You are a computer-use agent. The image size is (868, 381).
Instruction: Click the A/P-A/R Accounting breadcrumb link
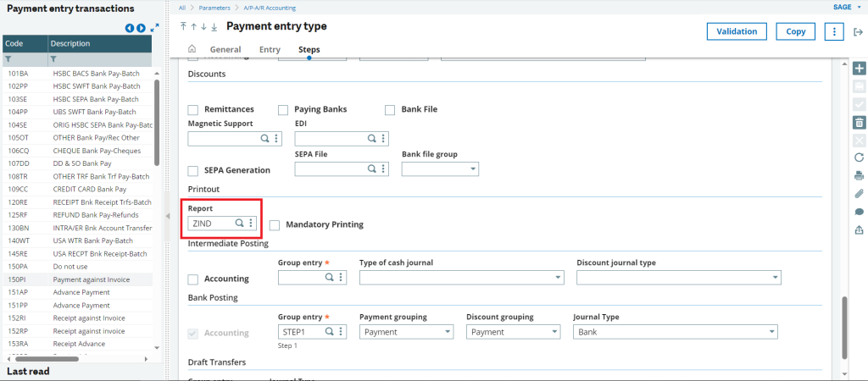(269, 8)
